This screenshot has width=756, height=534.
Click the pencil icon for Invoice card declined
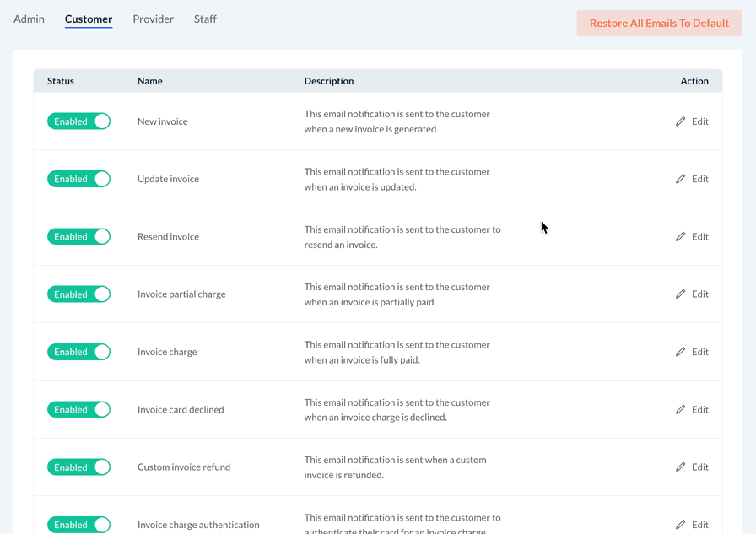pos(680,410)
